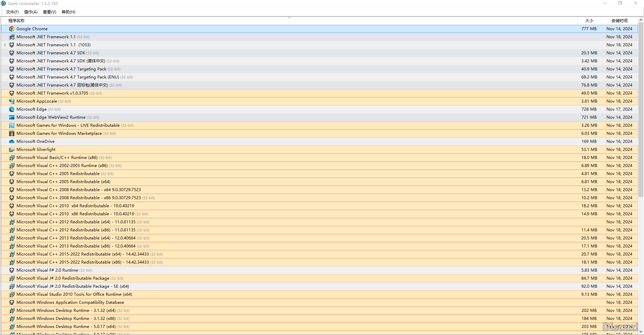Image resolution: width=644 pixels, height=335 pixels.
Task: Click the Visual Studio 2010 Tools for Office icon
Action: coord(12,294)
